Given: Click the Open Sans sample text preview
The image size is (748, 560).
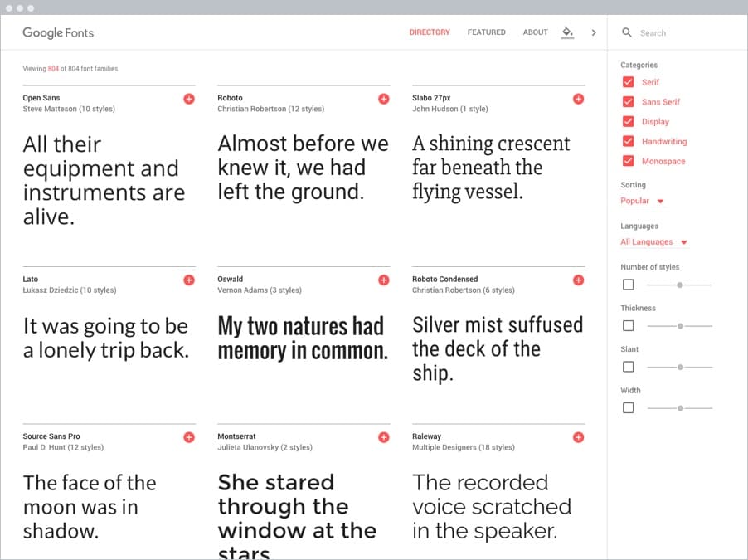Looking at the screenshot, I should 104,181.
